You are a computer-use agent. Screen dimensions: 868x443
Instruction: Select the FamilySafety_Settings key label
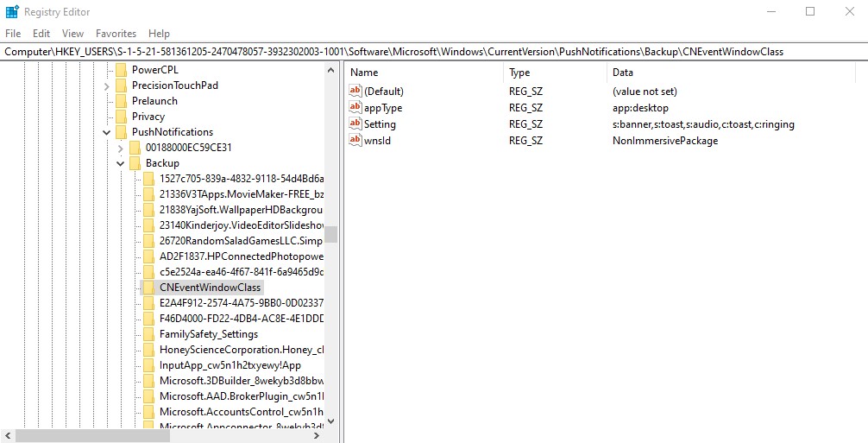pyautogui.click(x=209, y=334)
